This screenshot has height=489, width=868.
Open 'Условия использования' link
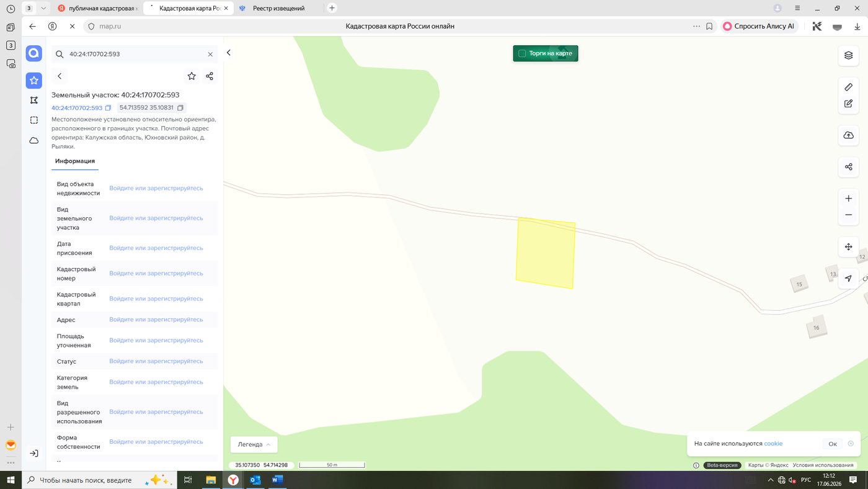(823, 465)
